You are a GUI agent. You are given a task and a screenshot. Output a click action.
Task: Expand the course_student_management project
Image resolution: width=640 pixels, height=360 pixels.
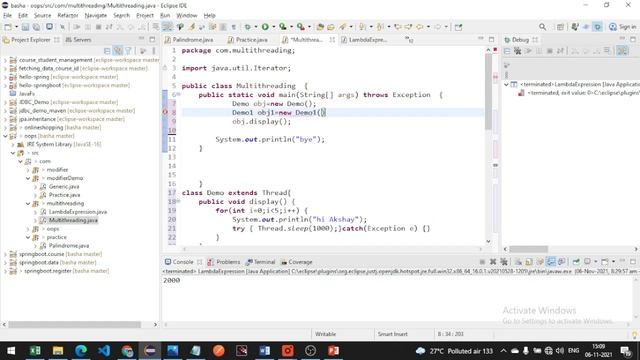(x=5, y=60)
